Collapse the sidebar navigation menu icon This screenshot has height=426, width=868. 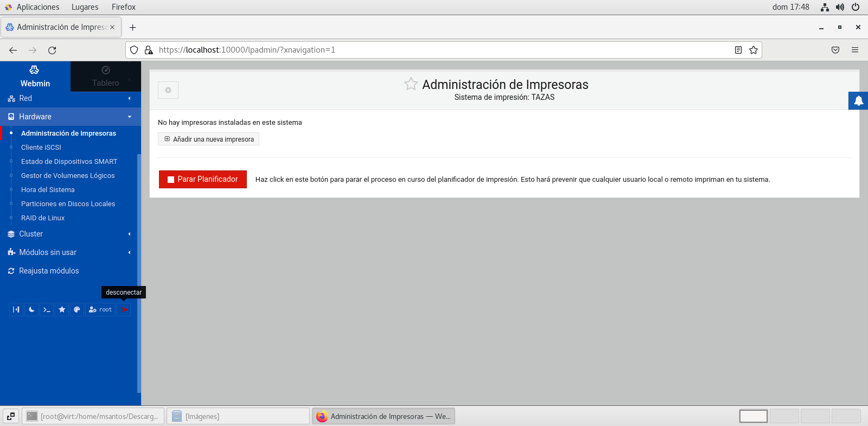coord(16,309)
